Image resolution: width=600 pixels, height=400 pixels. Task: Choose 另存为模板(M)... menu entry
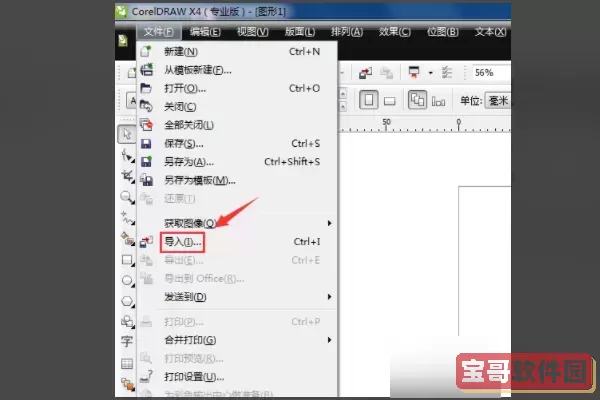tap(237, 180)
